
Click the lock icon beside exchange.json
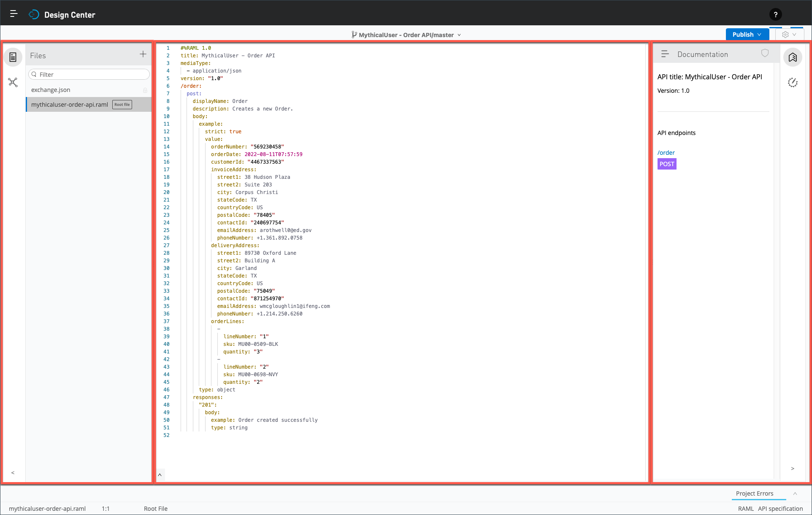coord(145,90)
